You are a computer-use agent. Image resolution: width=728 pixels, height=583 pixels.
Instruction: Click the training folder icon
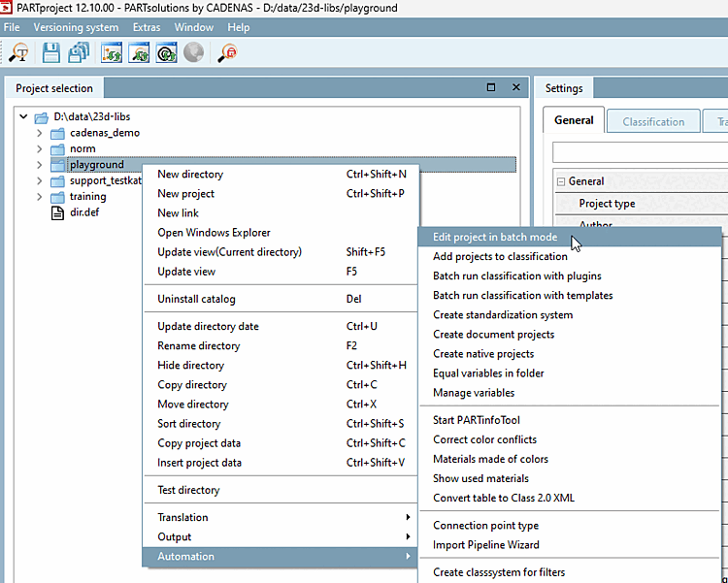point(57,197)
